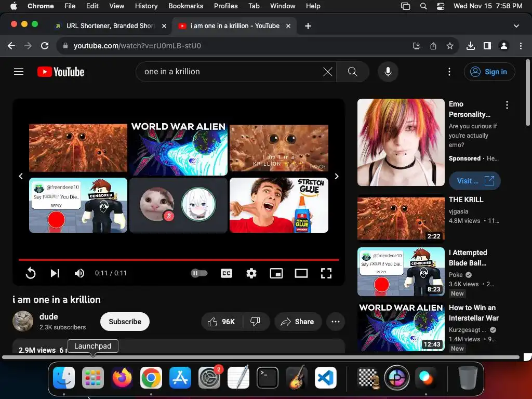Image resolution: width=532 pixels, height=399 pixels.
Task: Select WORLD WAR ALIEN end-screen suggestion
Action: pos(179,149)
